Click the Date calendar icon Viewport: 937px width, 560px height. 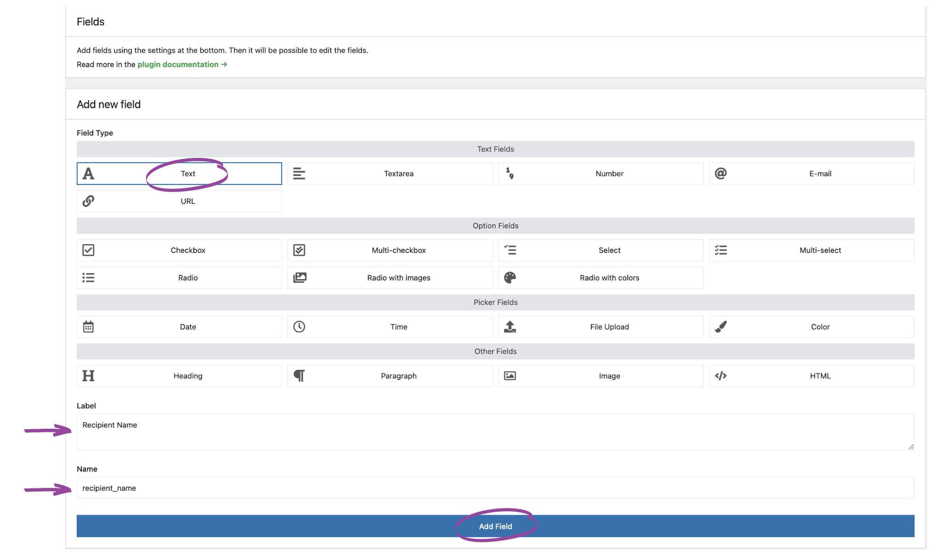(x=88, y=326)
